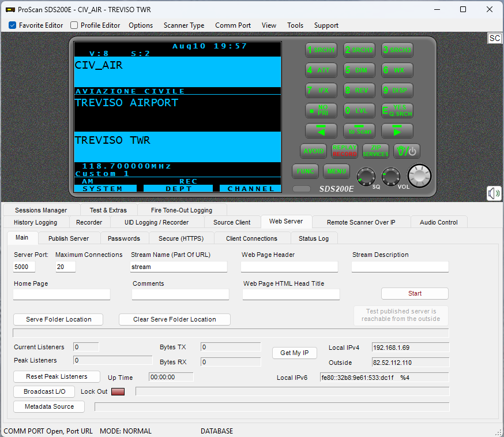Screen dimensions: 504x437
Task: Click the MENU scanner key
Action: 336,171
